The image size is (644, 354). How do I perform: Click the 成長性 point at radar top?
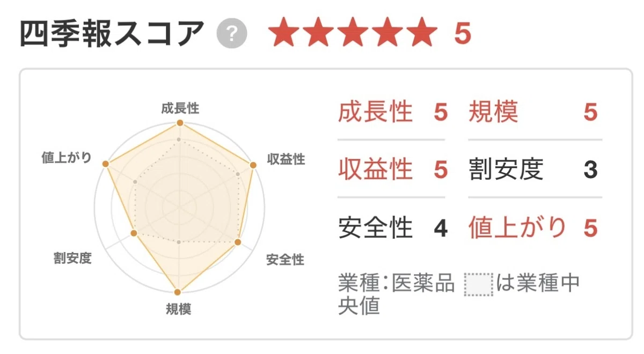click(x=180, y=123)
